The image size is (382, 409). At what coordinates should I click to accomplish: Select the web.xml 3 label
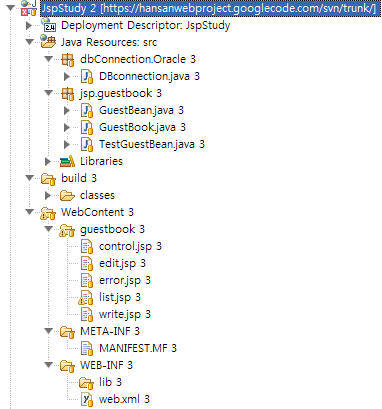[124, 399]
